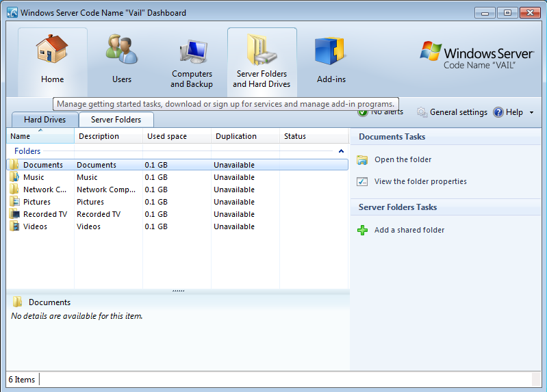The height and width of the screenshot is (392, 547).
Task: Select the Documents name cell
Action: [43, 165]
